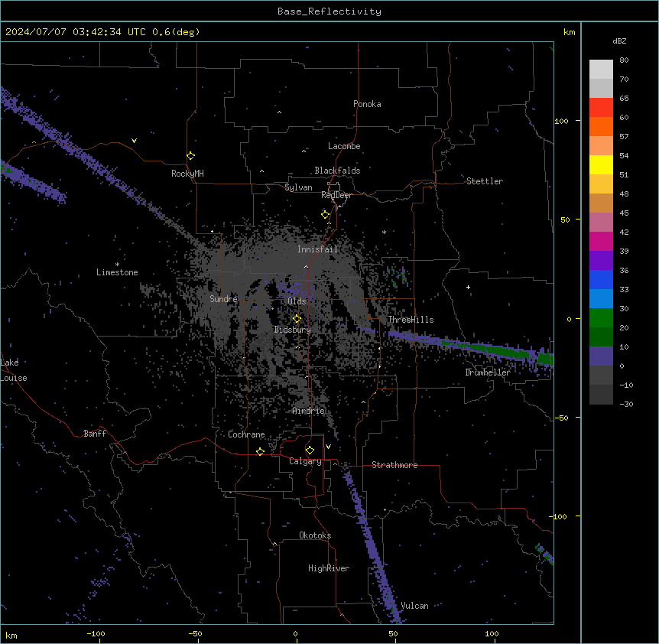Image resolution: width=659 pixels, height=644 pixels.
Task: Click the white plus marker north of Drumheller
Action: coord(468,287)
